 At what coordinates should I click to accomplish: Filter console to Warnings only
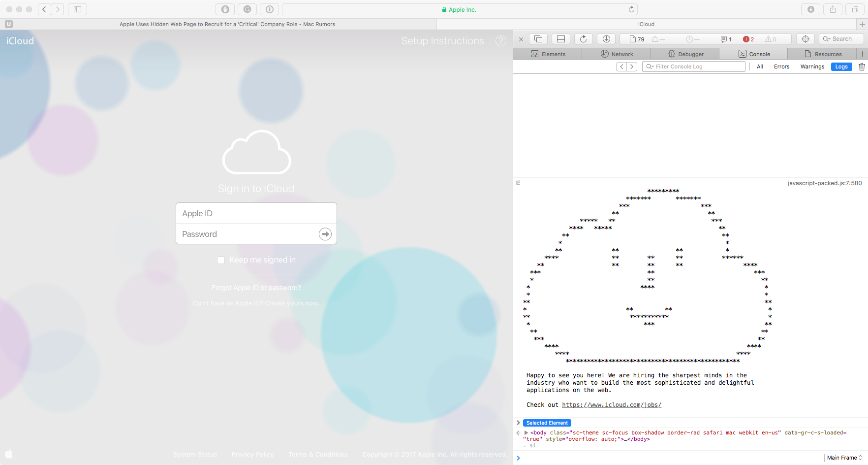click(x=812, y=66)
